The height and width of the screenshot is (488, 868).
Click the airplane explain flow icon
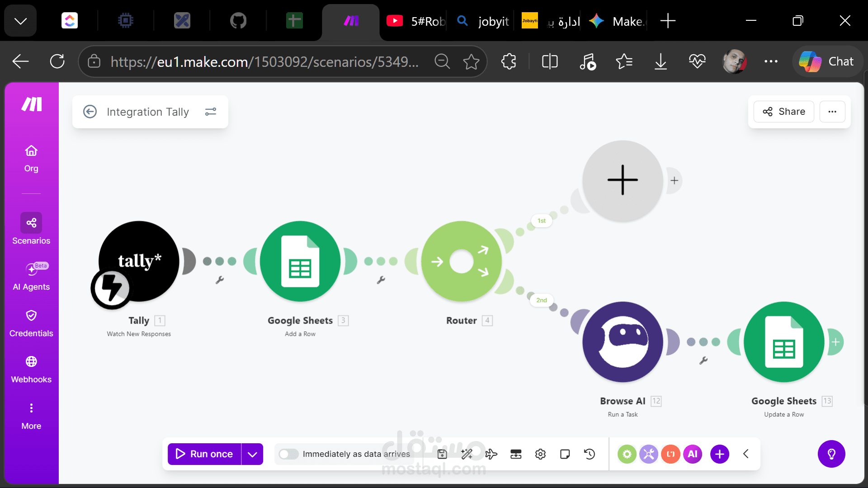click(491, 454)
